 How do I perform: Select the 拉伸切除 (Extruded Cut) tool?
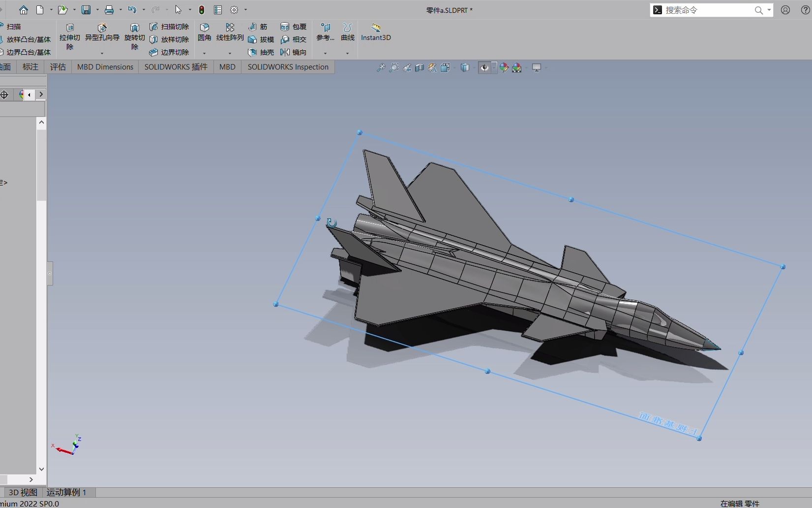click(x=69, y=37)
